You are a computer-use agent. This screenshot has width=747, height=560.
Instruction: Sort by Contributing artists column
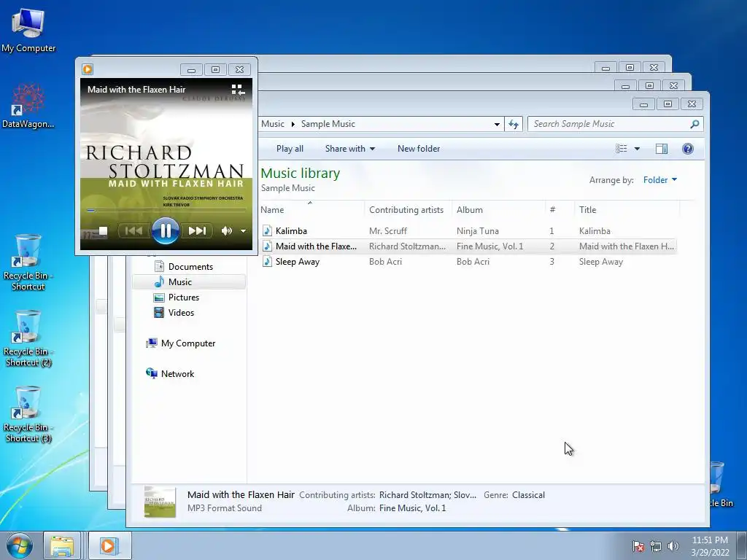point(409,209)
